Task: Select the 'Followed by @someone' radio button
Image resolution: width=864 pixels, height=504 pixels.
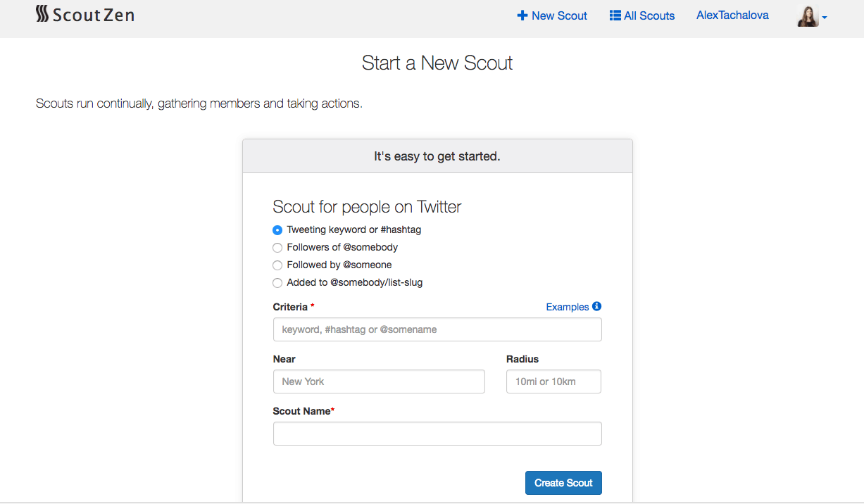Action: click(277, 265)
